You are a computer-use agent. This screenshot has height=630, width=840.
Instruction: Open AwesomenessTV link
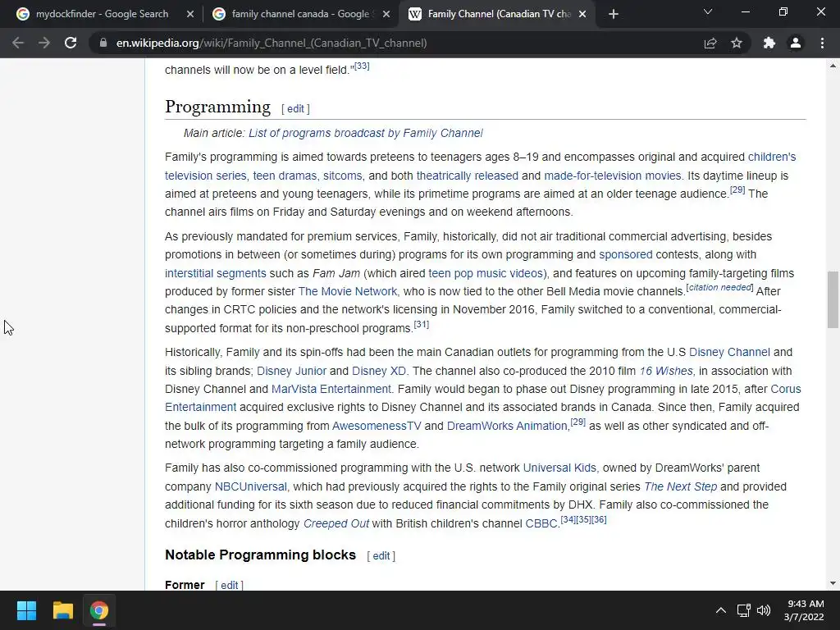tap(377, 426)
